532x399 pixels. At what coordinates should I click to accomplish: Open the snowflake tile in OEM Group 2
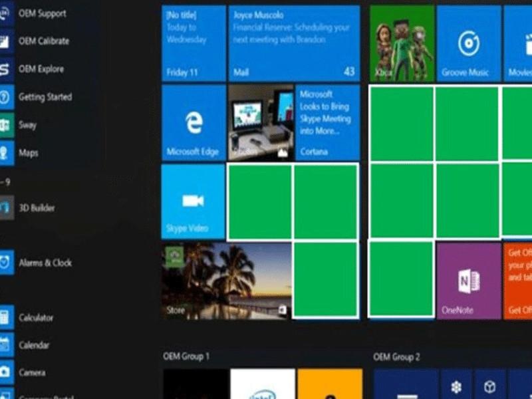click(x=456, y=384)
